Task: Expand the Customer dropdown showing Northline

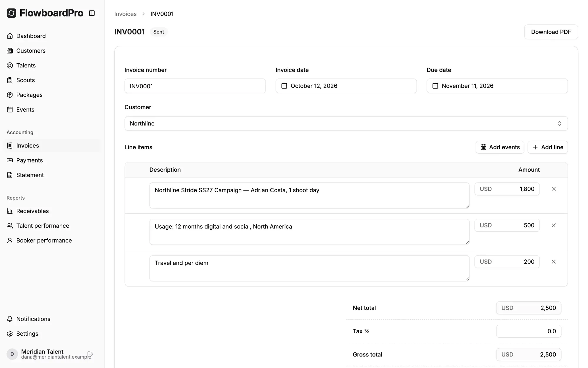Action: point(346,123)
